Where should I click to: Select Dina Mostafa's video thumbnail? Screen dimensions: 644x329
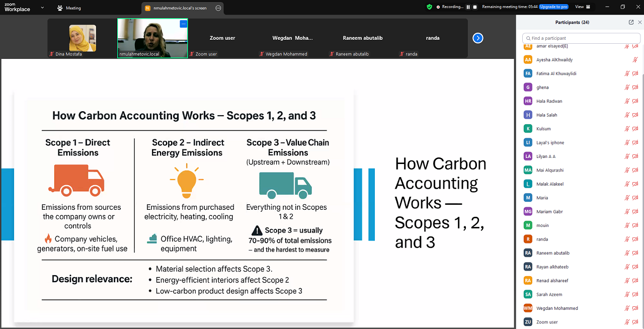83,38
